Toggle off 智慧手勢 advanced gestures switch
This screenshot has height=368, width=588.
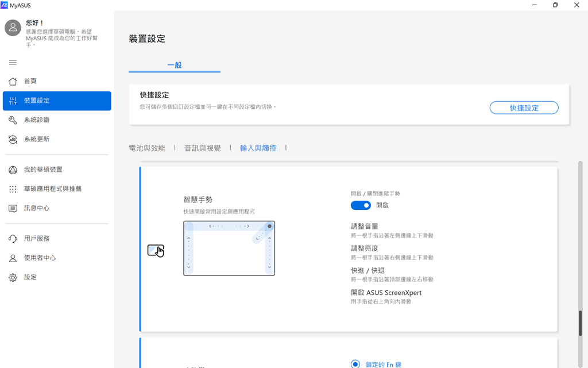[x=361, y=205]
